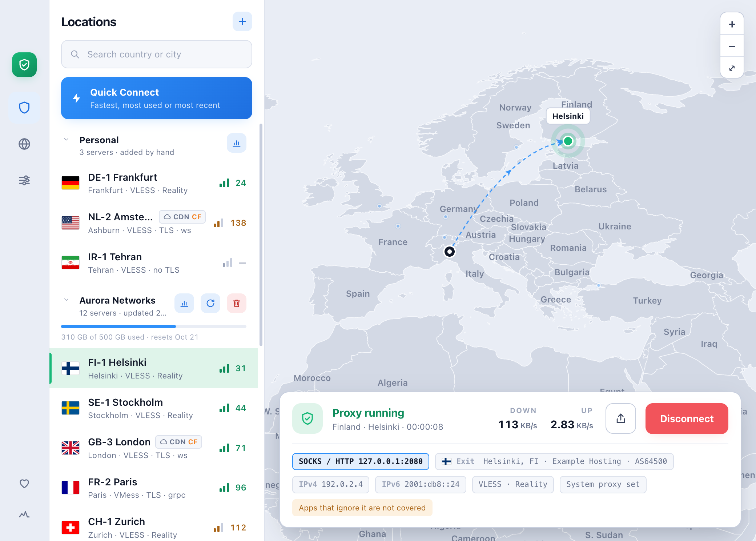Open the sliders settings sidebar icon
Screen dimensions: 756x541
[24, 180]
